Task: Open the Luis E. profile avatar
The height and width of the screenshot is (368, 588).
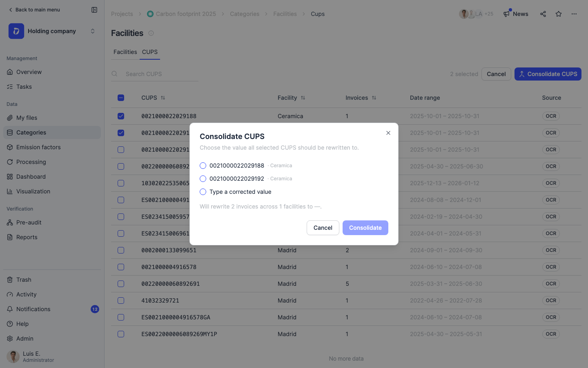Action: tap(13, 357)
